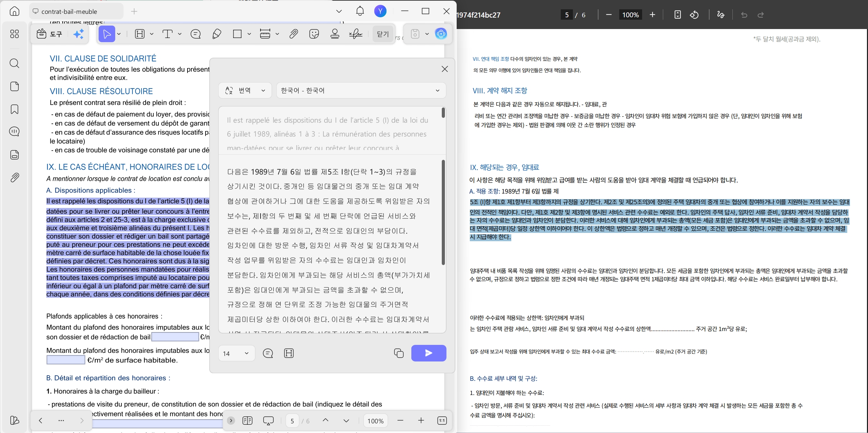
Task: Toggle fit to page in right viewer
Action: (677, 15)
